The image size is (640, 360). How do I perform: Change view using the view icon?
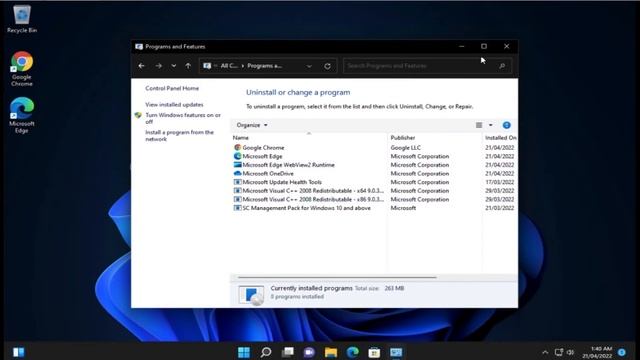click(x=479, y=125)
